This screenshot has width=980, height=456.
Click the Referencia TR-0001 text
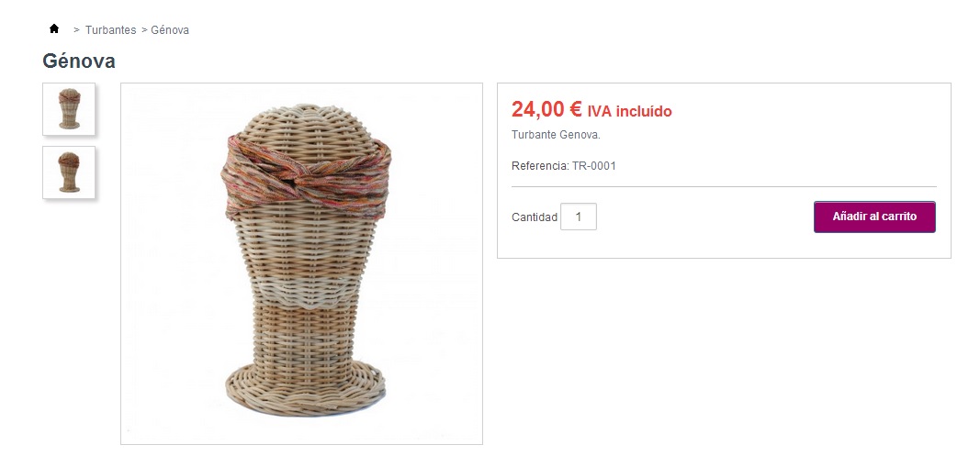pos(564,165)
